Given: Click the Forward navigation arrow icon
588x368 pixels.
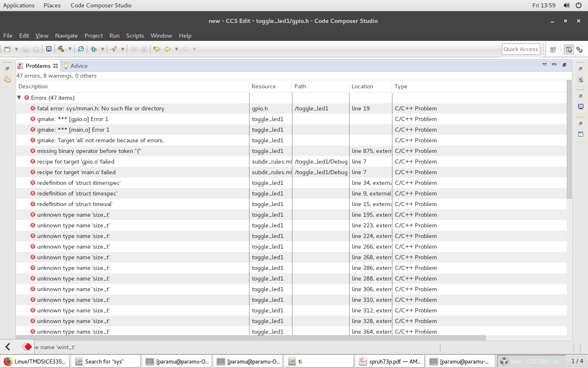Looking at the screenshot, I should tap(185, 49).
